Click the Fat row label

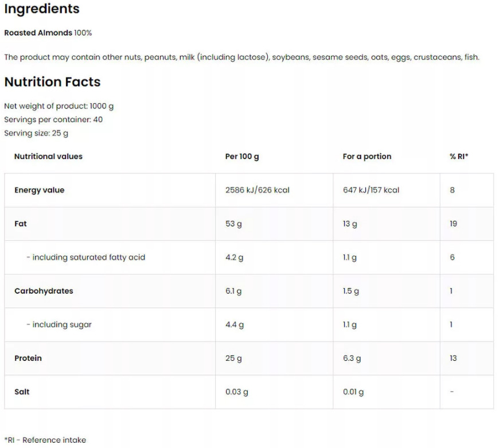pyautogui.click(x=21, y=224)
